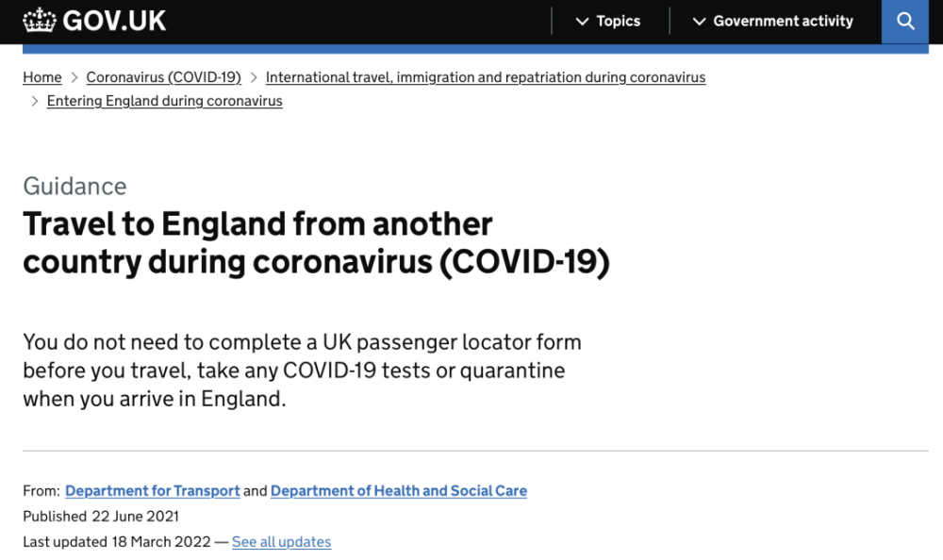The image size is (943, 560).
Task: Click the chevron beside Topics
Action: 583,22
